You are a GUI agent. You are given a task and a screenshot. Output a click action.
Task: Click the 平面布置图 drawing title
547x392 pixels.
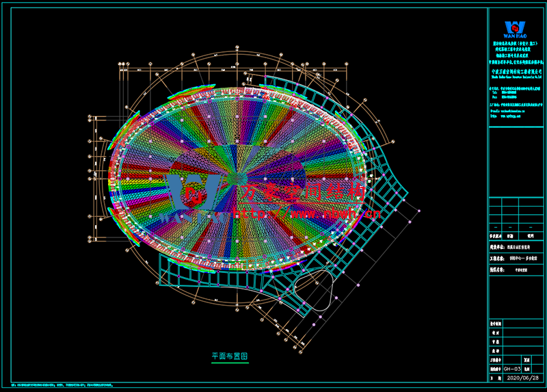click(229, 357)
